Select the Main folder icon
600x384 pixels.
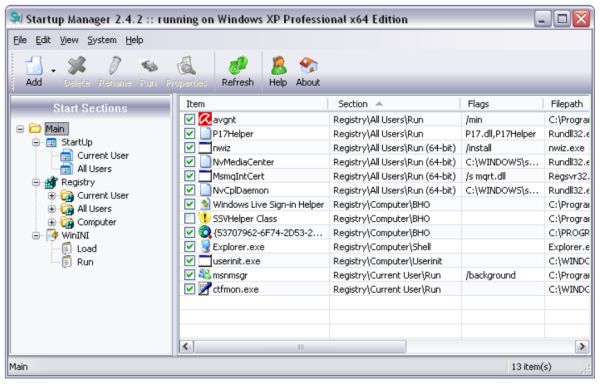(x=35, y=129)
